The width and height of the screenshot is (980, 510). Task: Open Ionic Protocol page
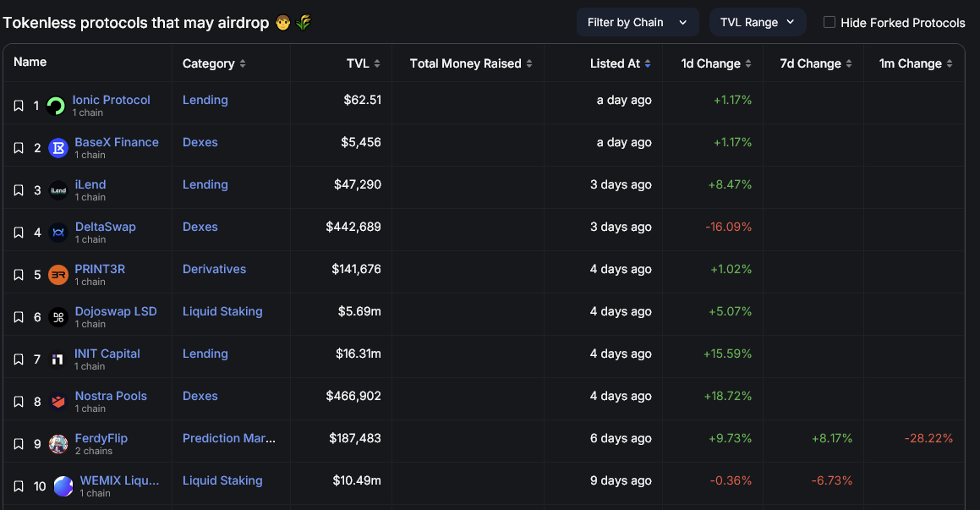112,100
